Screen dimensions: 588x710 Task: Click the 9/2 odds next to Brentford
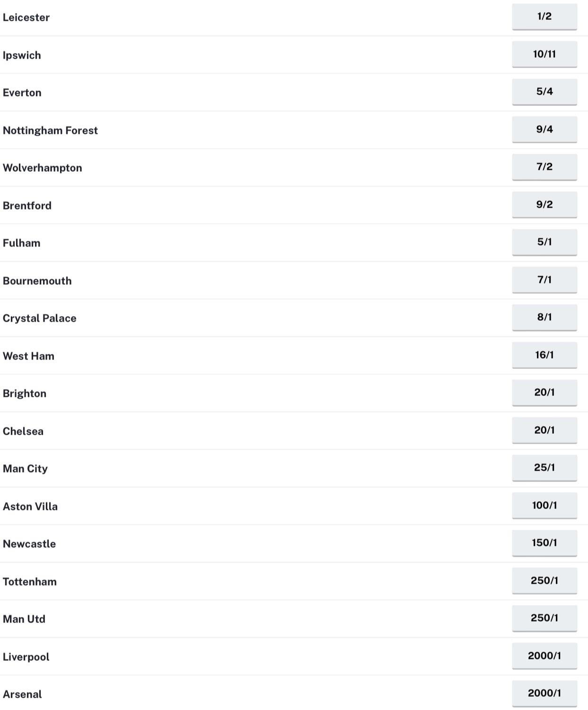pos(544,204)
